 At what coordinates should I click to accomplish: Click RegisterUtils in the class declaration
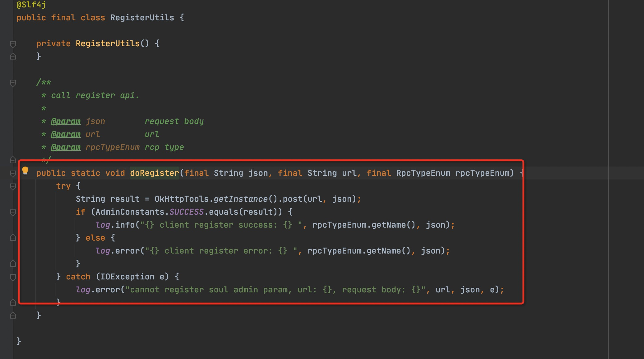coord(142,18)
